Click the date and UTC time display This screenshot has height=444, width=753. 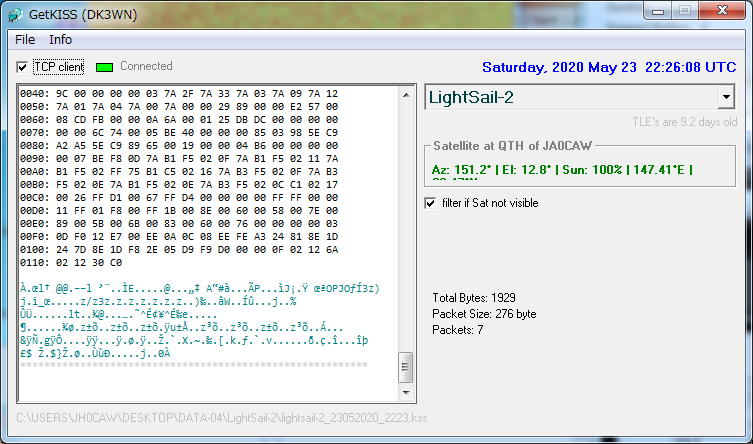(609, 67)
